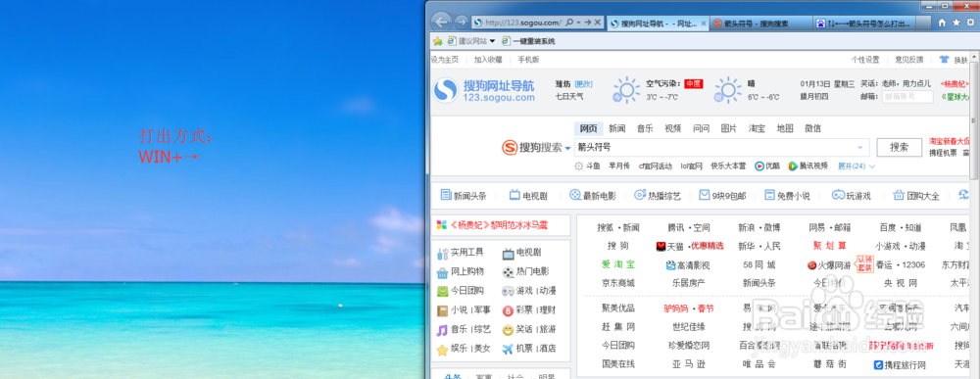Open the 个性设置 link

pos(865,60)
